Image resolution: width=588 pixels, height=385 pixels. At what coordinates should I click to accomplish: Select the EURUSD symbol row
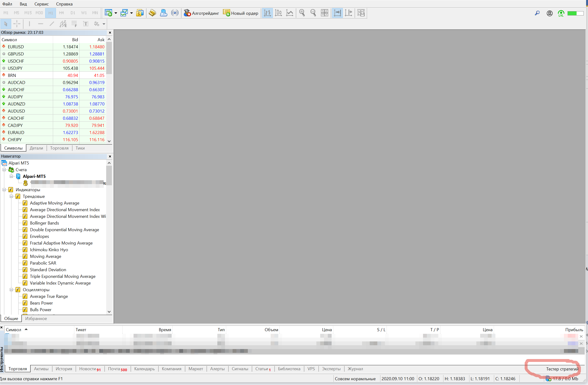[x=53, y=47]
